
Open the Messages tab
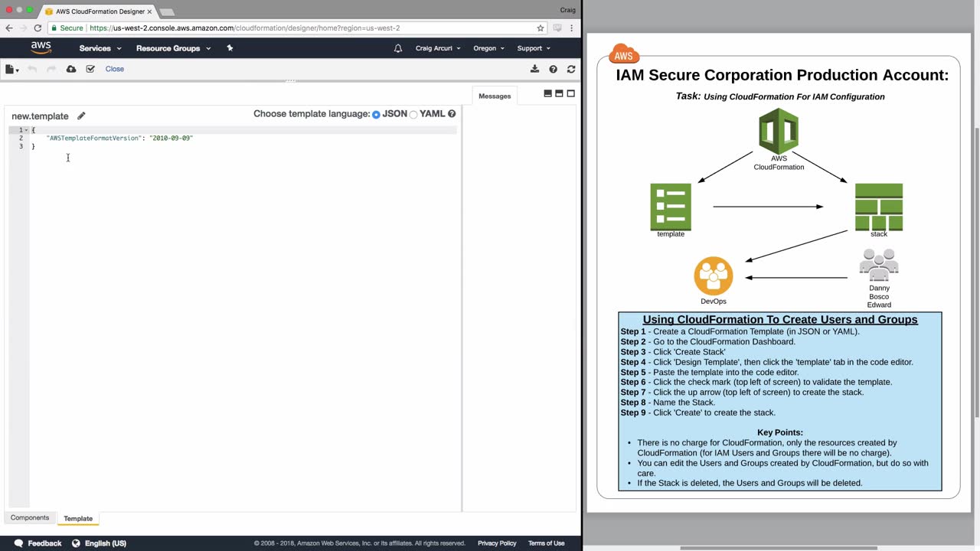pos(495,96)
